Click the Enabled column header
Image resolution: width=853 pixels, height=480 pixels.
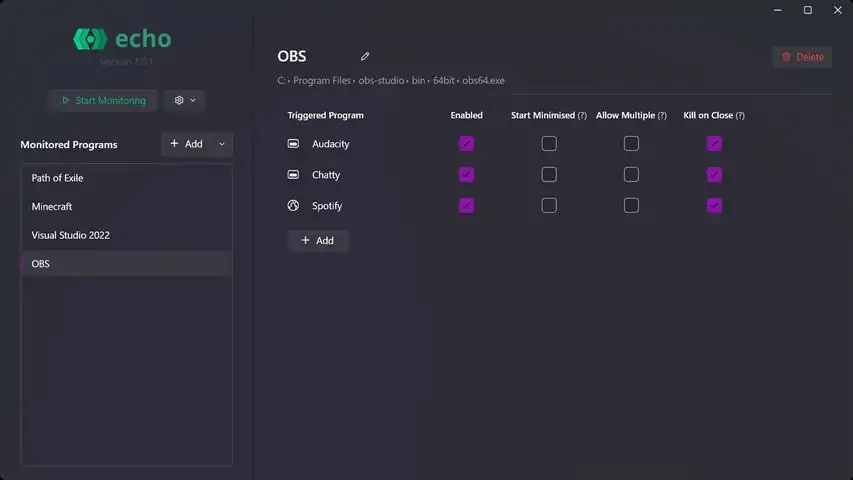(466, 115)
